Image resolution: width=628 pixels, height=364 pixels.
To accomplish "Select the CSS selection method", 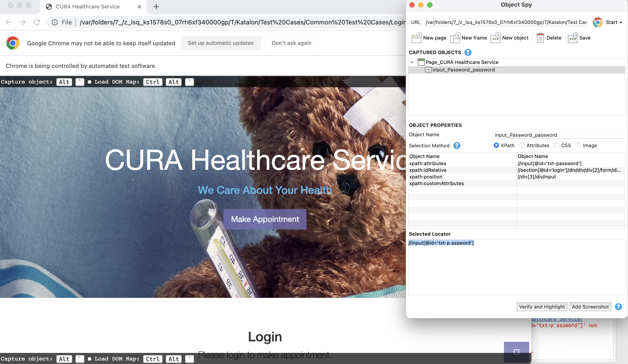I will pyautogui.click(x=557, y=145).
